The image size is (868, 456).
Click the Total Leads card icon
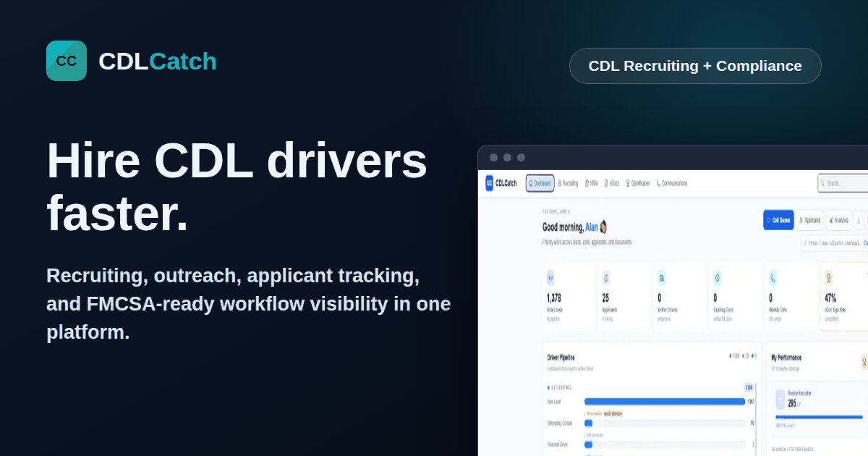551,276
